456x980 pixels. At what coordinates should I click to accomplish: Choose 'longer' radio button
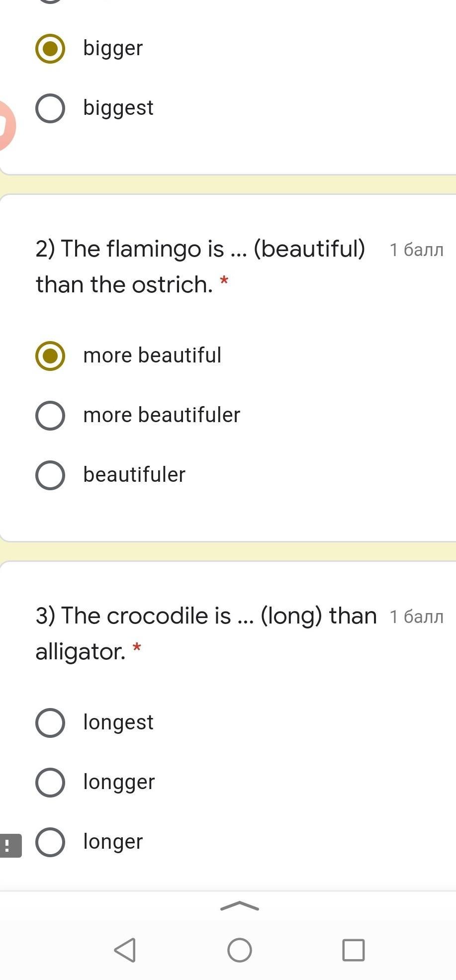50,842
